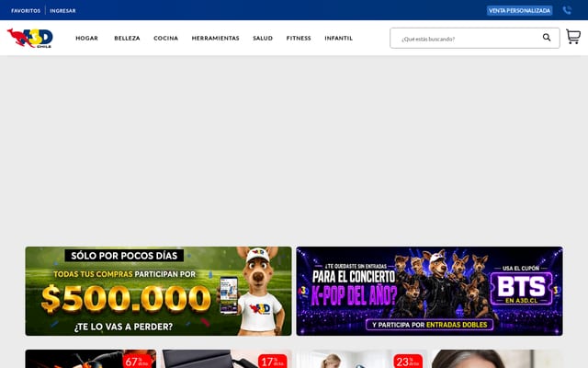Open the product card with 67% discount

coord(91,359)
